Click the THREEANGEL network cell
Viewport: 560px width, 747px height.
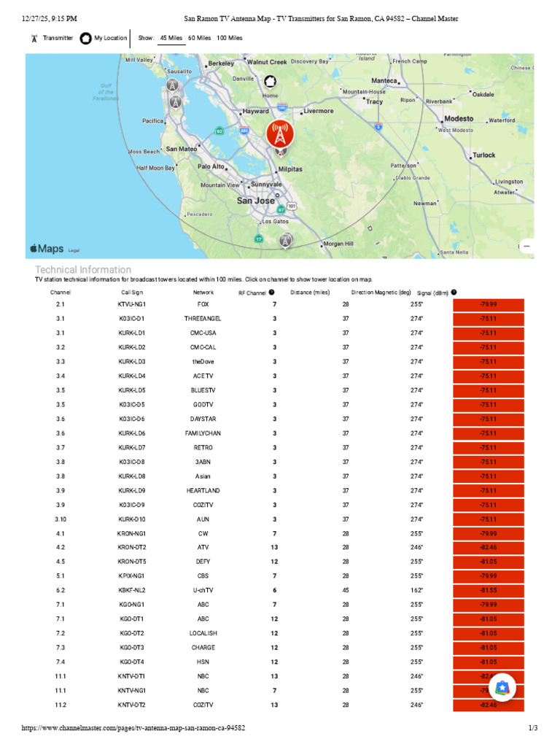pyautogui.click(x=203, y=319)
